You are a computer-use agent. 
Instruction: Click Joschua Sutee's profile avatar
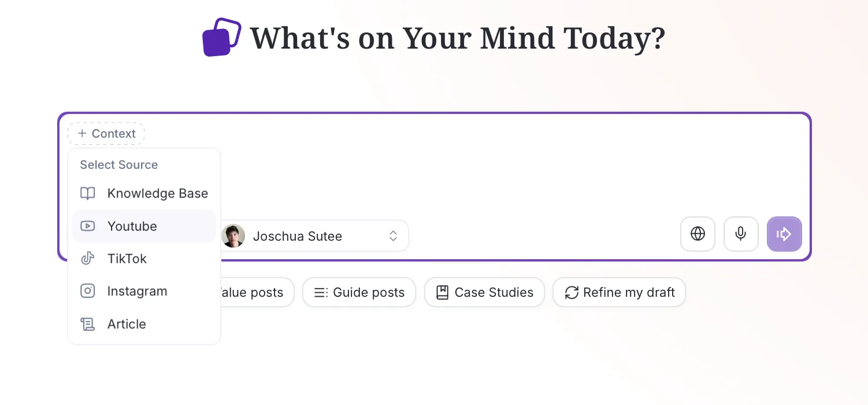[233, 235]
